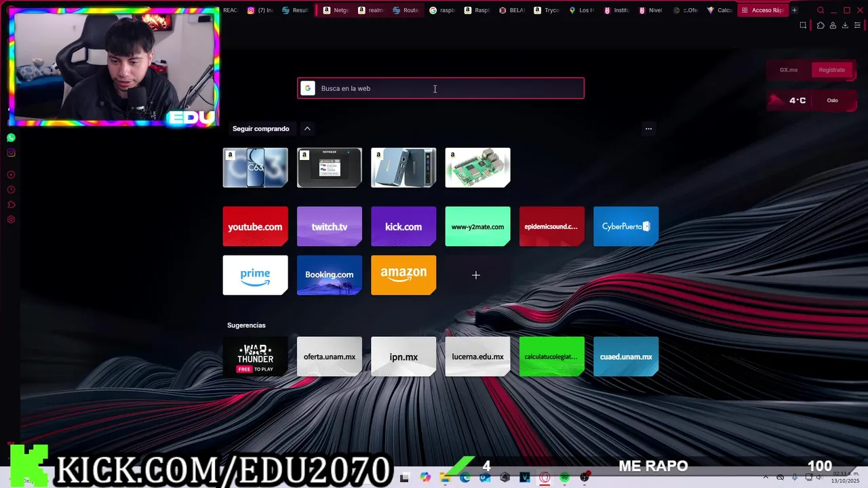This screenshot has height=488, width=868.
Task: Open the Raspberry Pi board product thumbnail
Action: [477, 167]
